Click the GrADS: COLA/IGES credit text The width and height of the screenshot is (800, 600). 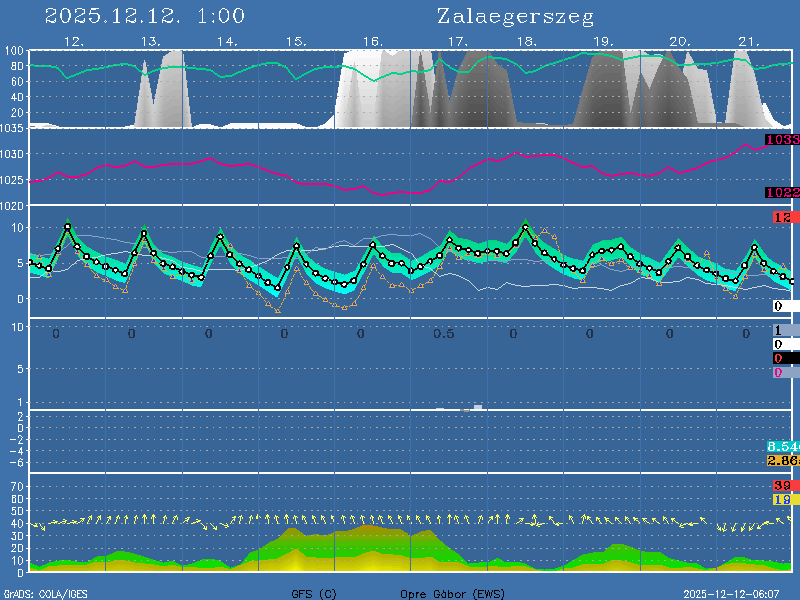[45, 594]
